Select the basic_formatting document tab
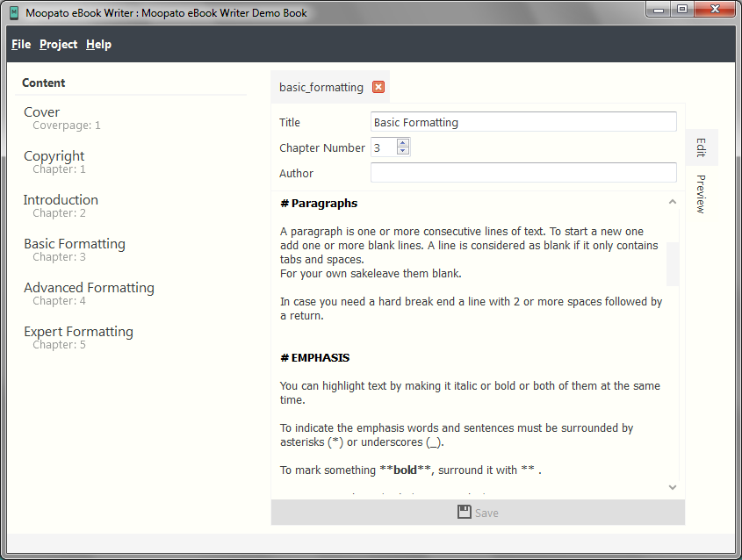This screenshot has width=742, height=560. point(321,87)
